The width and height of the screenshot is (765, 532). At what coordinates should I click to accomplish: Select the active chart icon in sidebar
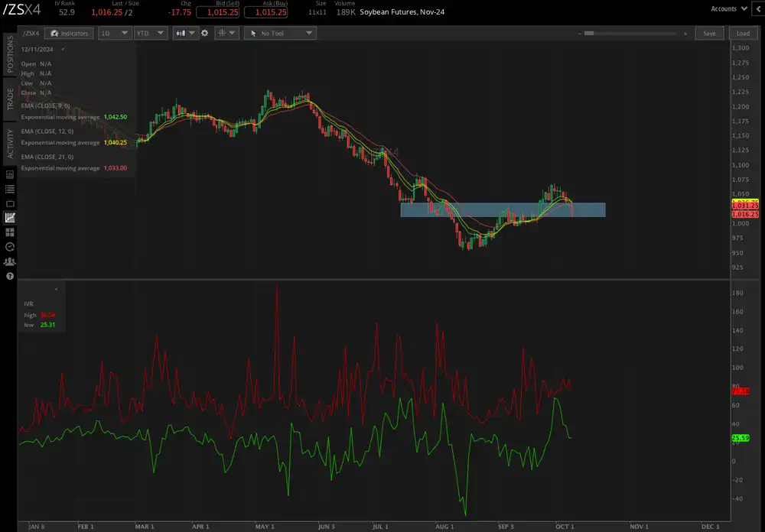pyautogui.click(x=10, y=218)
